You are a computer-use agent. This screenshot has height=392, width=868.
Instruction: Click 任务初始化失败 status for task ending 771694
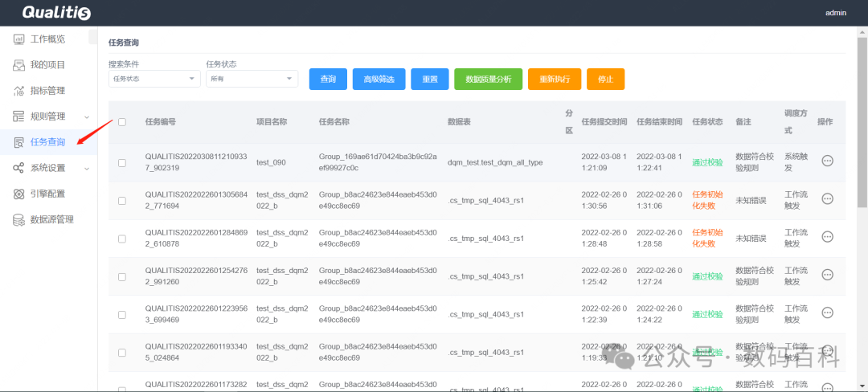pos(707,200)
